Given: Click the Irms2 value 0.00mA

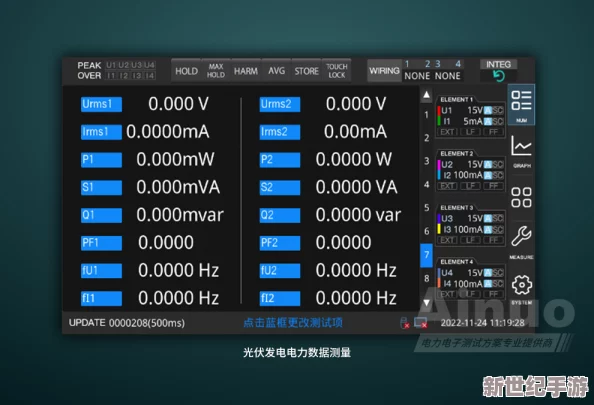Looking at the screenshot, I should tap(355, 132).
